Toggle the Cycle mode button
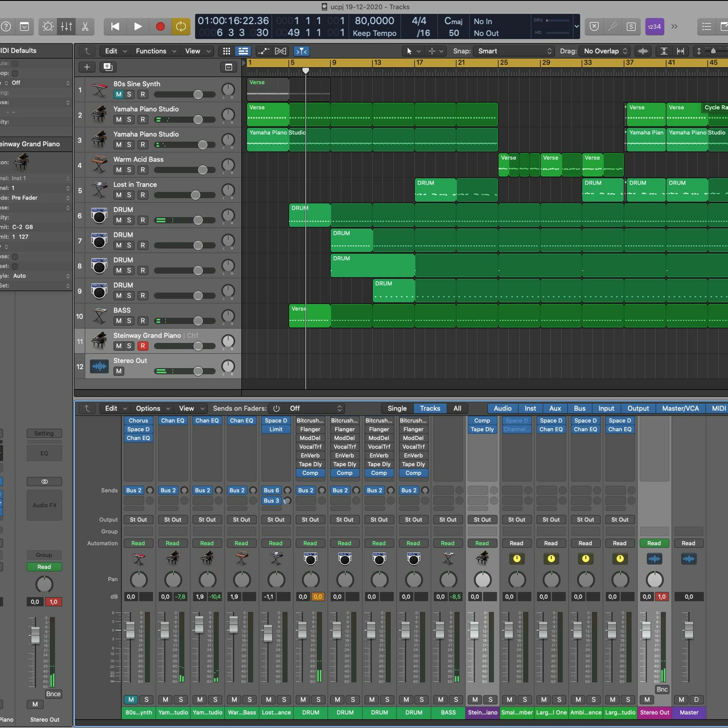The width and height of the screenshot is (728, 728). [181, 26]
